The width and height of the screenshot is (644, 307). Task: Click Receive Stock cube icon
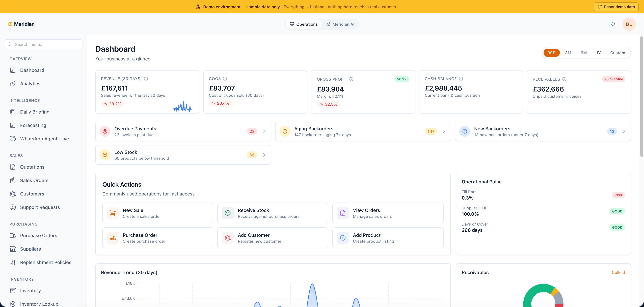pyautogui.click(x=228, y=213)
